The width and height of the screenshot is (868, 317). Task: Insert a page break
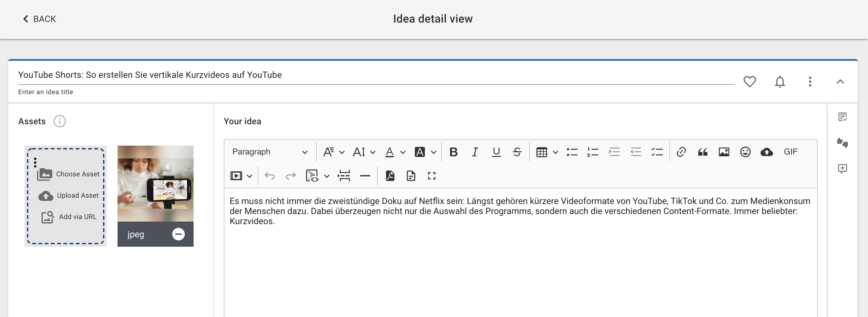tap(344, 176)
